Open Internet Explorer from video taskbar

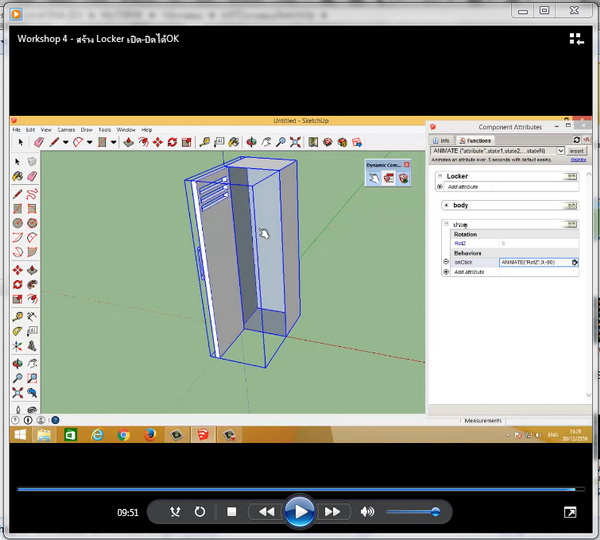(98, 435)
